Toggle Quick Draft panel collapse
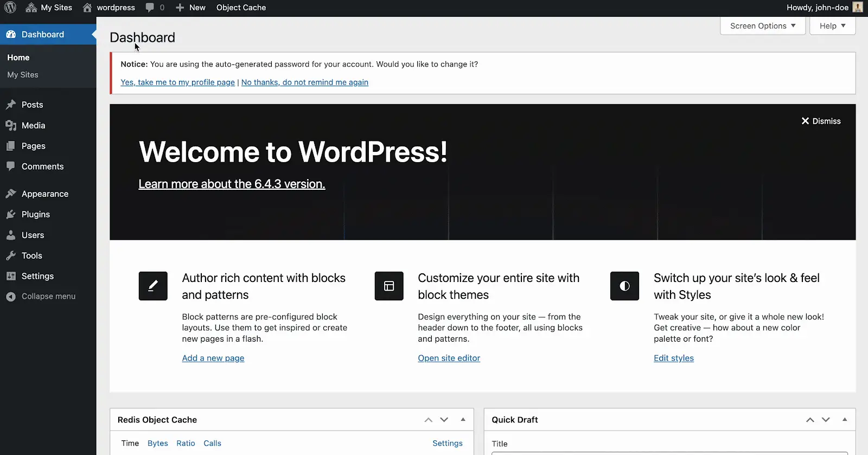The width and height of the screenshot is (868, 455). pos(845,420)
